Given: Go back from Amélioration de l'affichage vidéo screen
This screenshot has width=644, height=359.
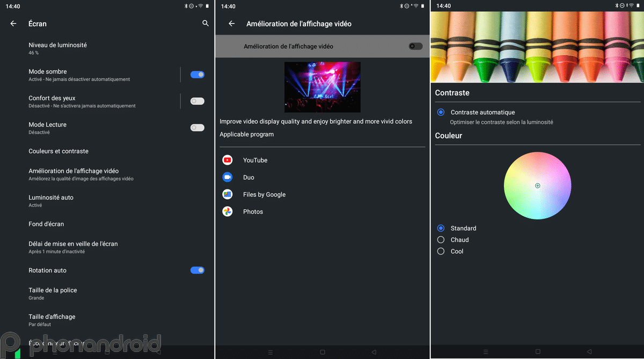Looking at the screenshot, I should click(232, 24).
